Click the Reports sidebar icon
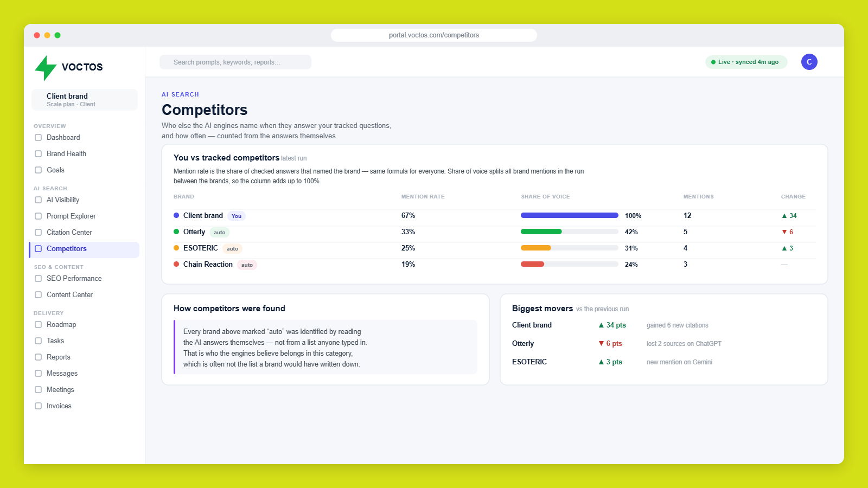 point(38,357)
